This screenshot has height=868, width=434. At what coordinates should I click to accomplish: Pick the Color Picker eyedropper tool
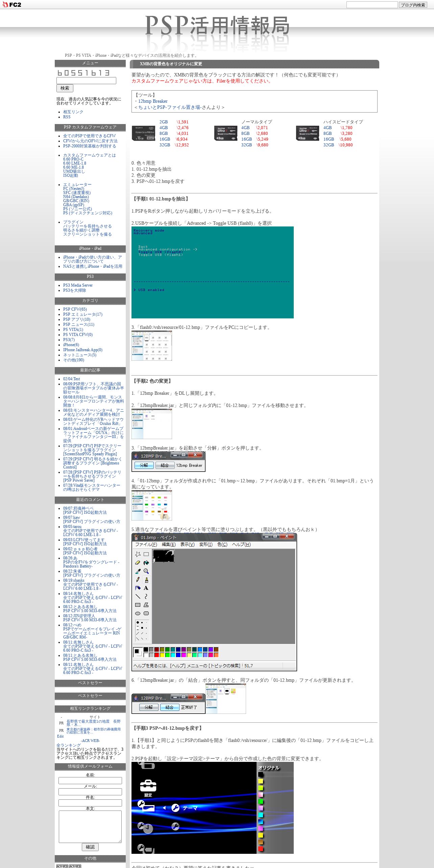click(x=138, y=571)
